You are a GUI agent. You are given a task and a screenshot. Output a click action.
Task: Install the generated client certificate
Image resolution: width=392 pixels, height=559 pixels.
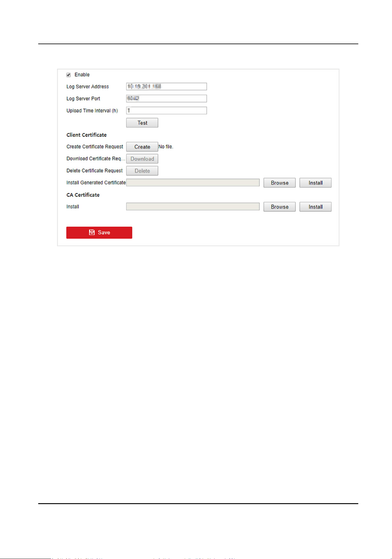[316, 183]
